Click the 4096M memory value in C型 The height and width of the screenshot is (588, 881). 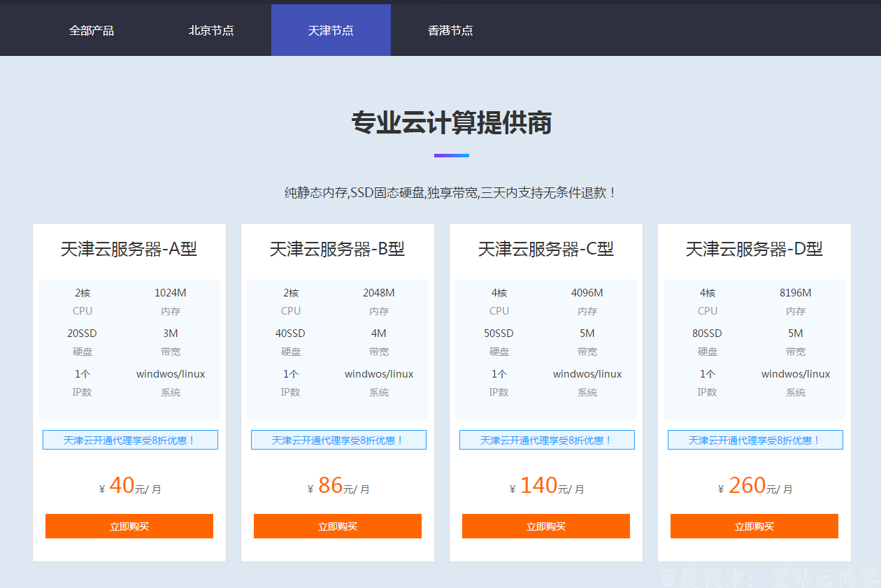pos(587,293)
